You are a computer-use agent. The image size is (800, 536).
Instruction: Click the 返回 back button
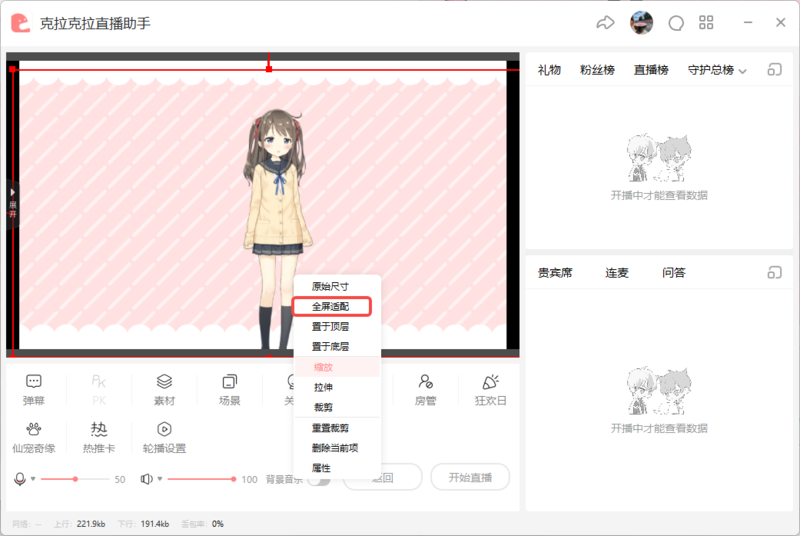point(383,477)
